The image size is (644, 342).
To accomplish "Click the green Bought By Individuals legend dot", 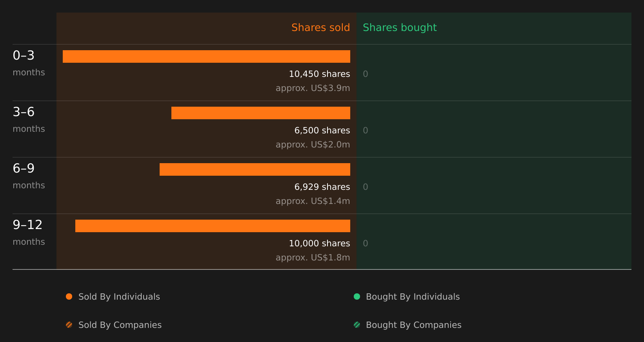I will [357, 297].
